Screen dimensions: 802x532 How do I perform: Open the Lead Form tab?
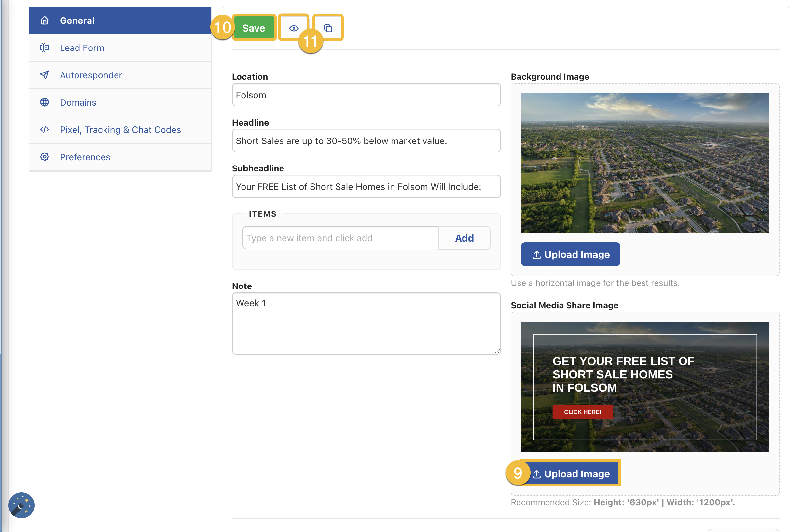click(82, 48)
